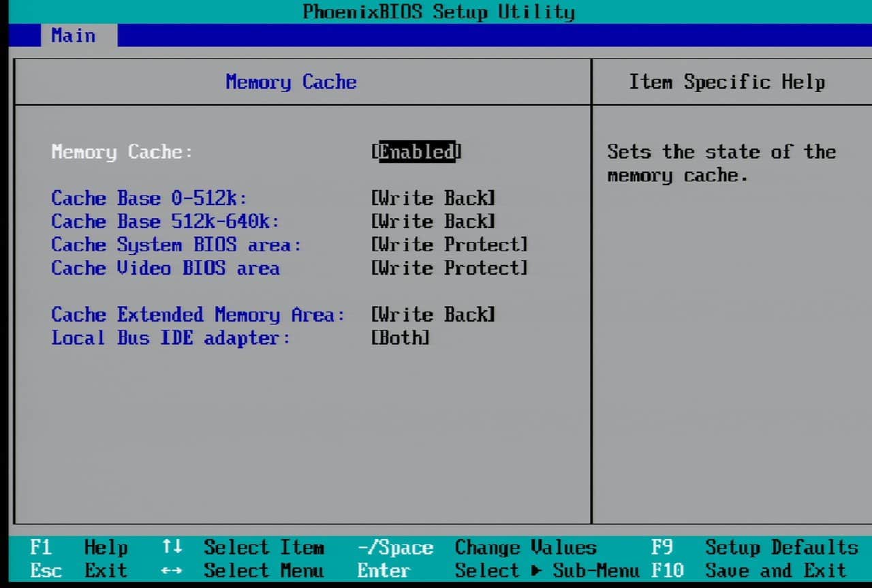Screen dimensions: 872x588
Task: Click the Cache Video BIOS area label
Action: [166, 268]
